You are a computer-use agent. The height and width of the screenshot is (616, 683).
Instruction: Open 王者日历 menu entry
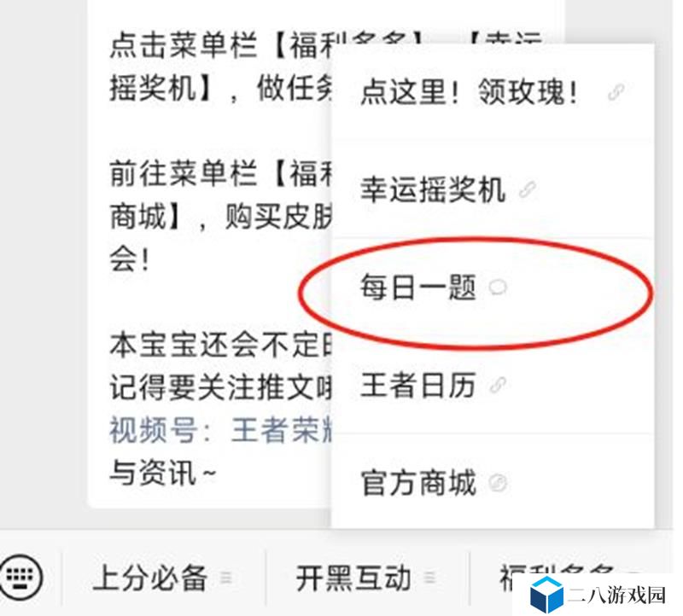[493, 386]
